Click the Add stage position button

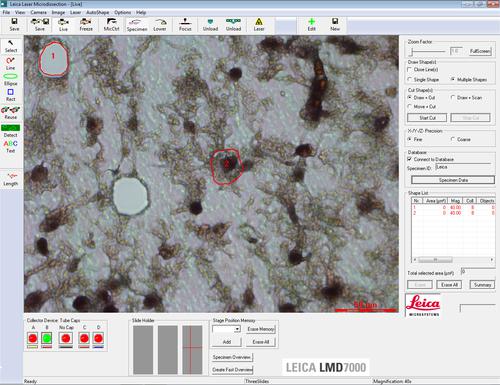point(227,342)
